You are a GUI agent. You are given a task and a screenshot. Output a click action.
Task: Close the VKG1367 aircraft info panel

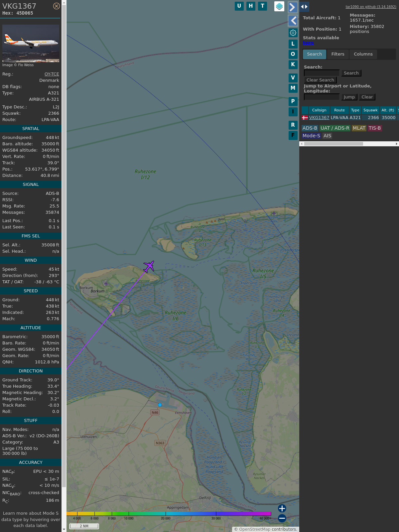(x=57, y=6)
